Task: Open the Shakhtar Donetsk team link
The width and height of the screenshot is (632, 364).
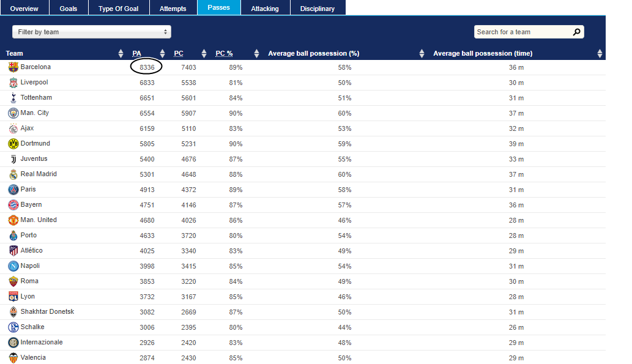Action: coord(47,312)
